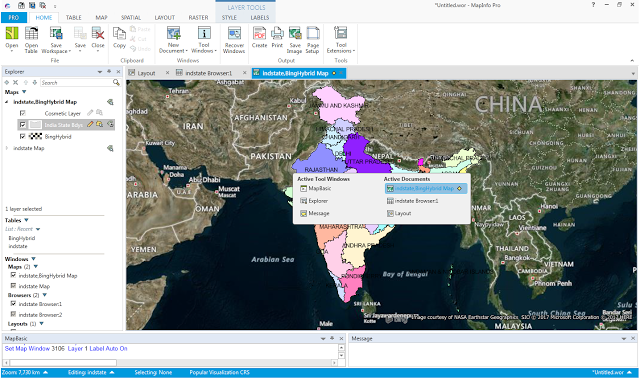Viewport: 640px width, 380px height.
Task: Click the magnifier icon in Explorer search
Action: tap(116, 82)
